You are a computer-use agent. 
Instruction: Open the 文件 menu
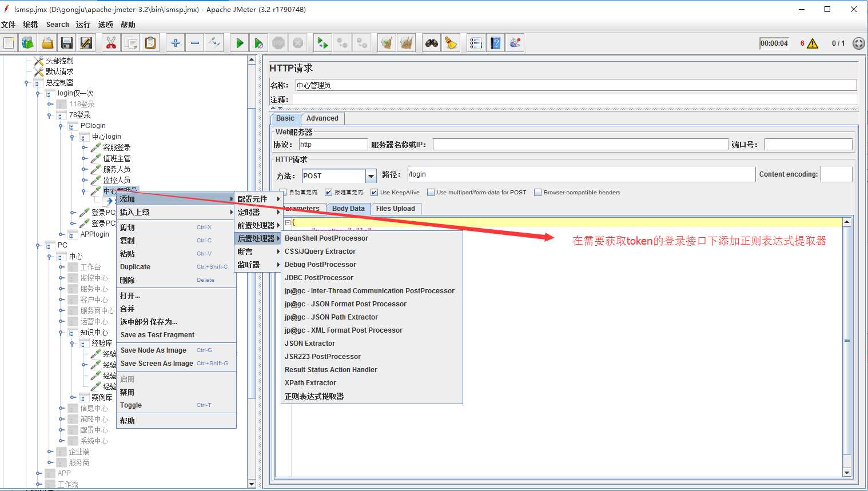click(x=9, y=25)
